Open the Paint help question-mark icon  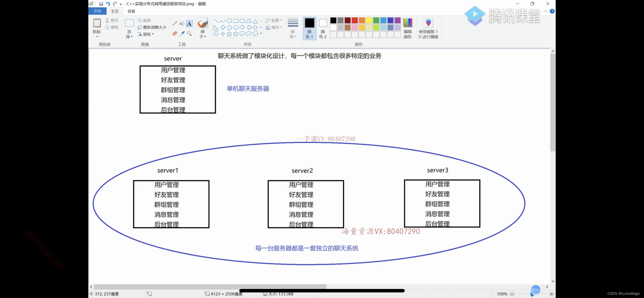(x=552, y=11)
